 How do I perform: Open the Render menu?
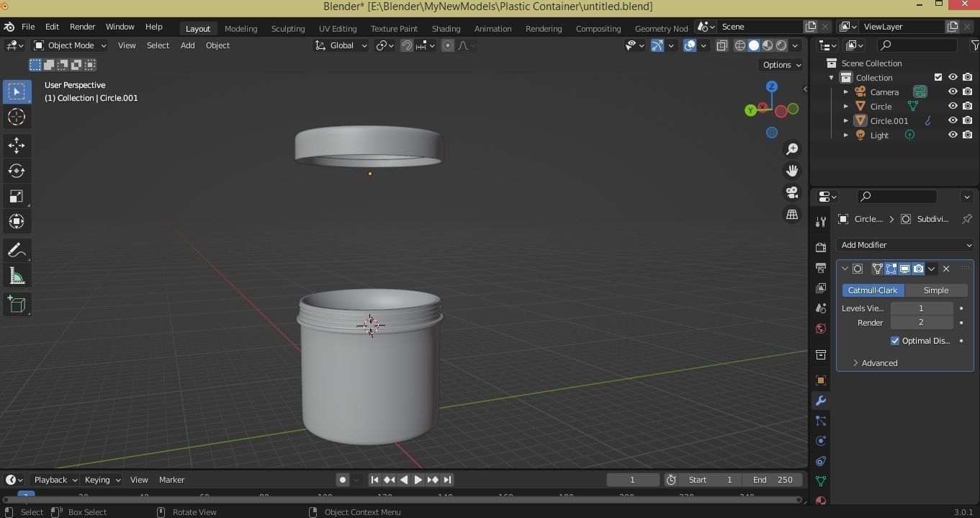(x=82, y=27)
